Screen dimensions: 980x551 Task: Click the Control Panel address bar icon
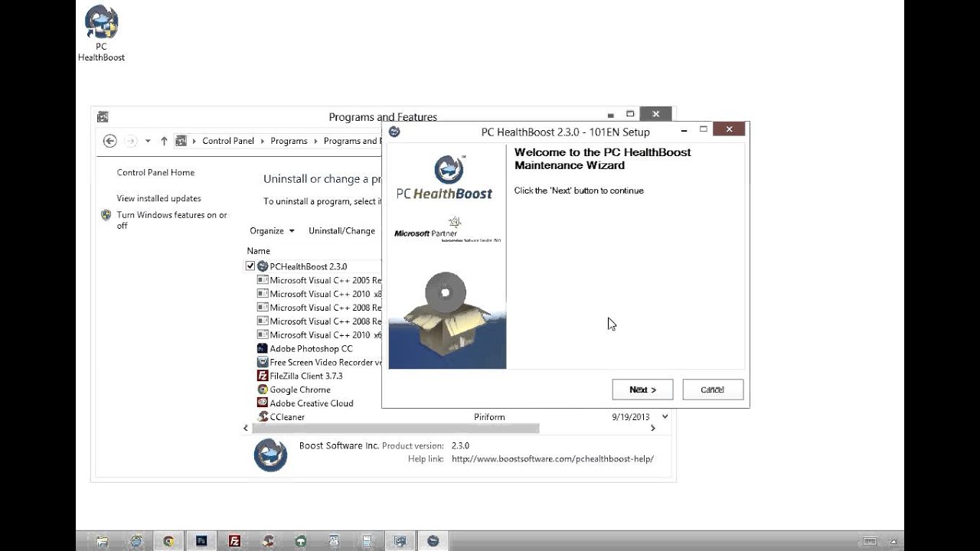point(181,141)
